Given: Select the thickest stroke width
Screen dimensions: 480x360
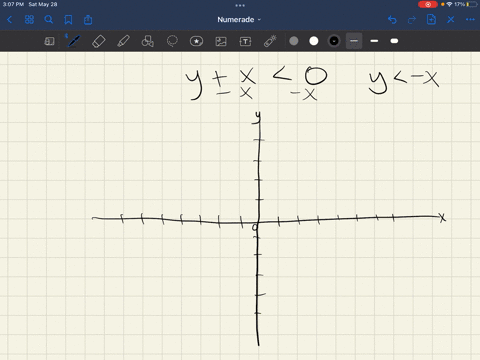Looking at the screenshot, I should tap(394, 41).
